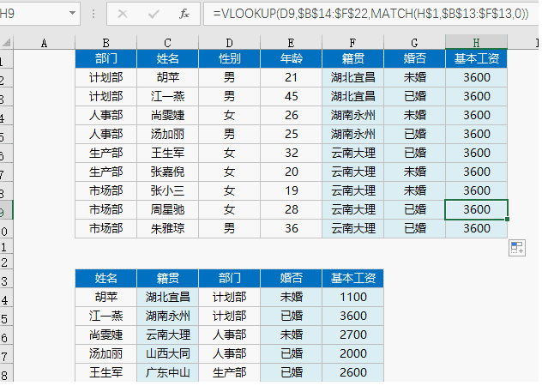Screen dimensions: 554x392
Task: Select column C header
Action: [x=167, y=43]
